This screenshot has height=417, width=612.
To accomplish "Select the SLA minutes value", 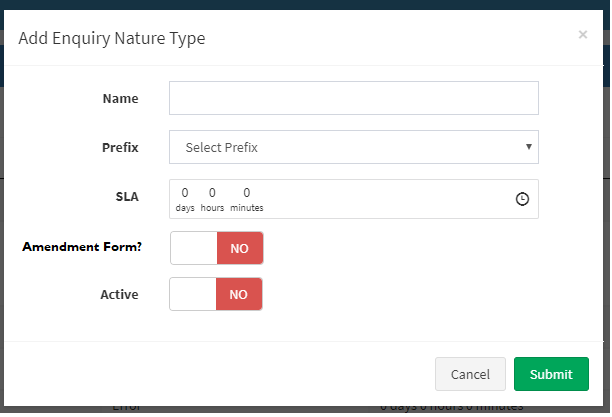I will point(246,192).
